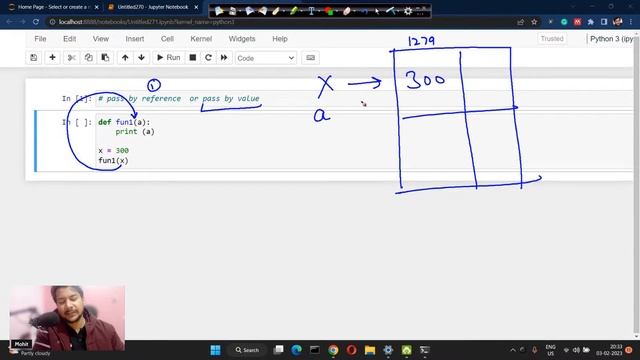This screenshot has height=360, width=640.
Task: Select the eraser in annotation toolbar
Action: pos(347,11)
